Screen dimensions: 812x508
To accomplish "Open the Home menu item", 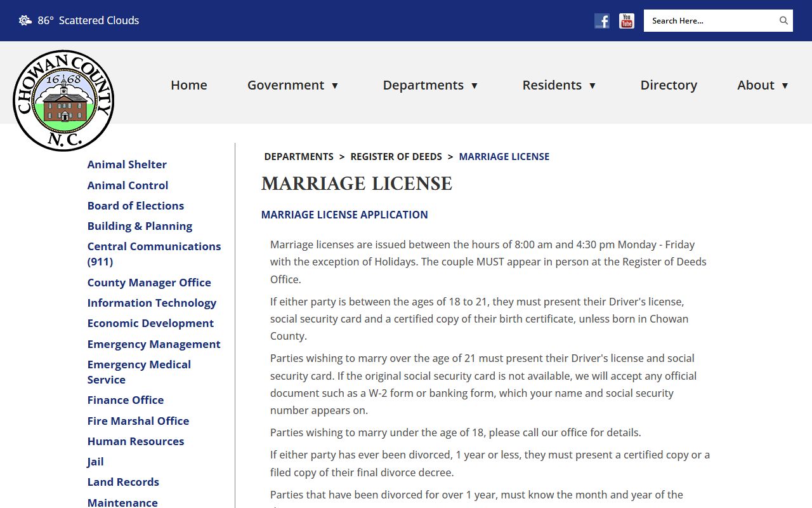I will pyautogui.click(x=189, y=85).
